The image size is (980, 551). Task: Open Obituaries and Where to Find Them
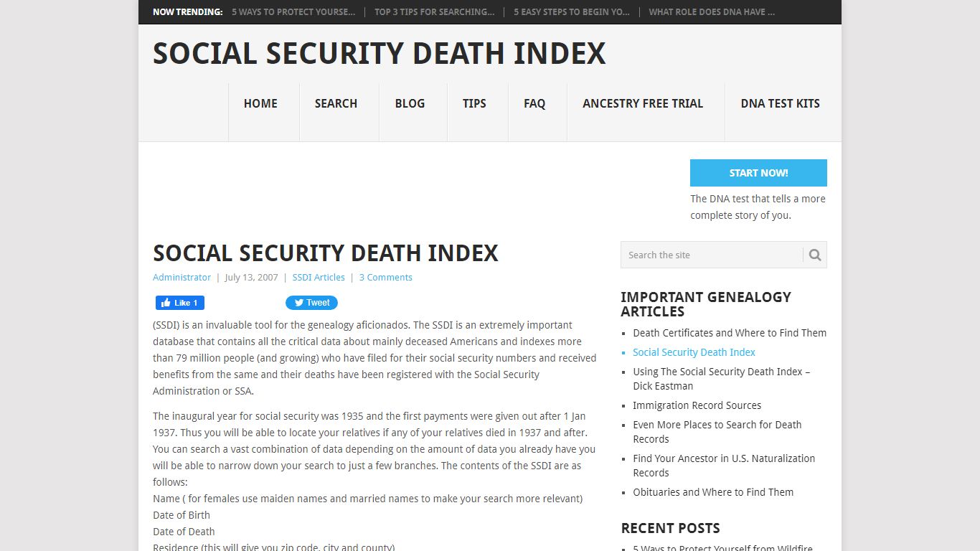click(x=713, y=492)
